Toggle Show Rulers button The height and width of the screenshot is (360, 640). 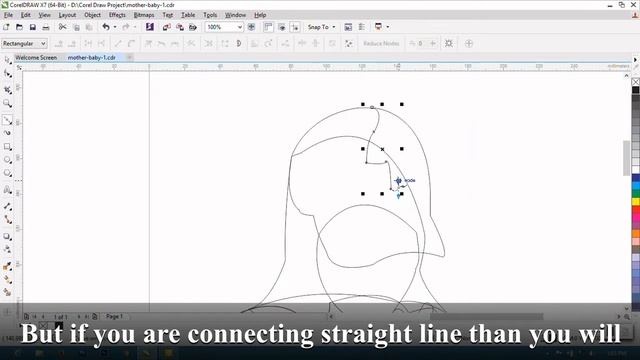(268, 27)
